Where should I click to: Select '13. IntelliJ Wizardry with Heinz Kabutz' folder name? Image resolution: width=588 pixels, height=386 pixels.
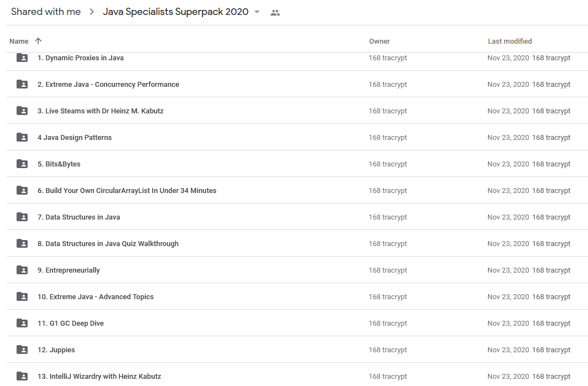pos(99,376)
